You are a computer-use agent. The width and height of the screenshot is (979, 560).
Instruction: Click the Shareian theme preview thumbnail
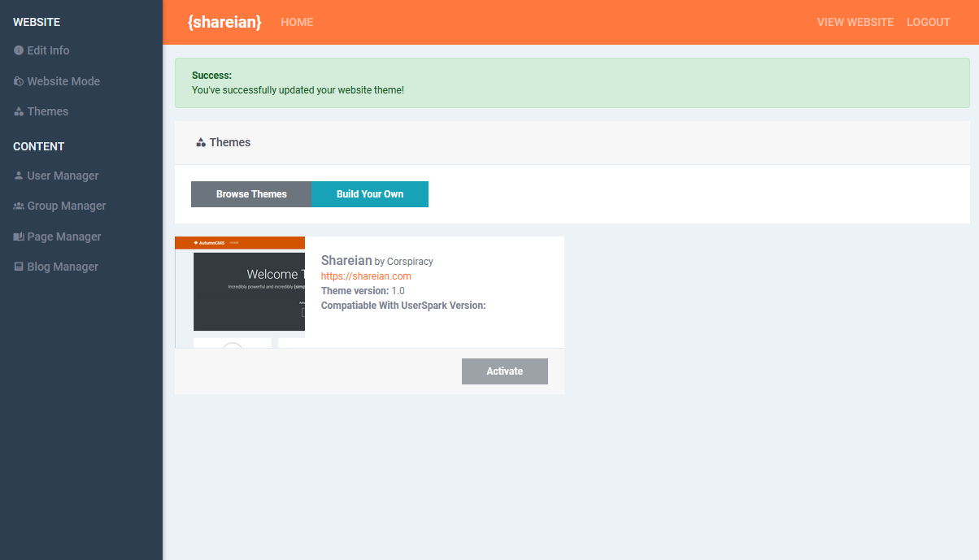coord(240,292)
